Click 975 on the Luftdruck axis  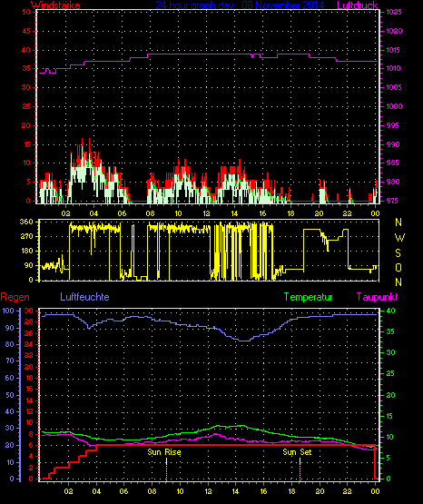click(x=393, y=201)
